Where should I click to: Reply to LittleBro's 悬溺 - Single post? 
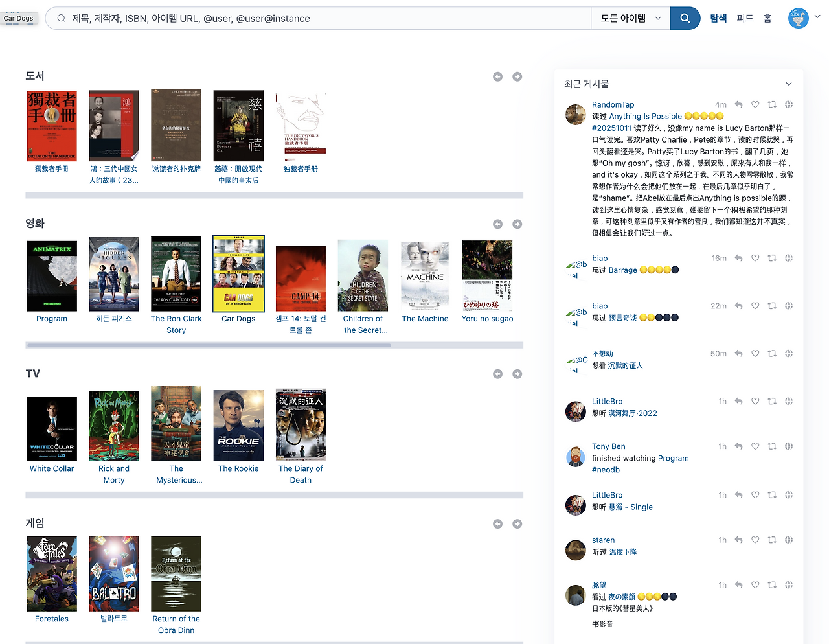click(738, 495)
